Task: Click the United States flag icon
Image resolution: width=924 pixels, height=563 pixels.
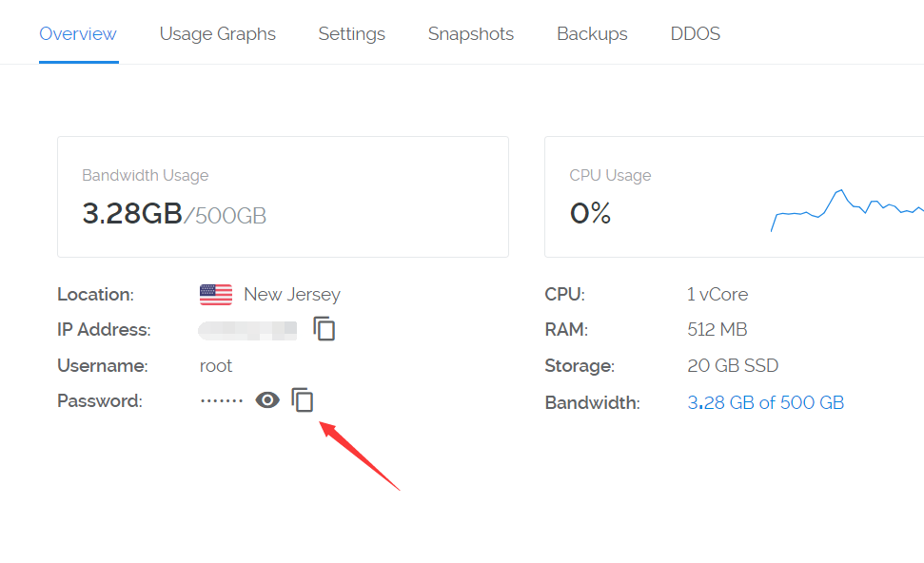Action: tap(216, 295)
